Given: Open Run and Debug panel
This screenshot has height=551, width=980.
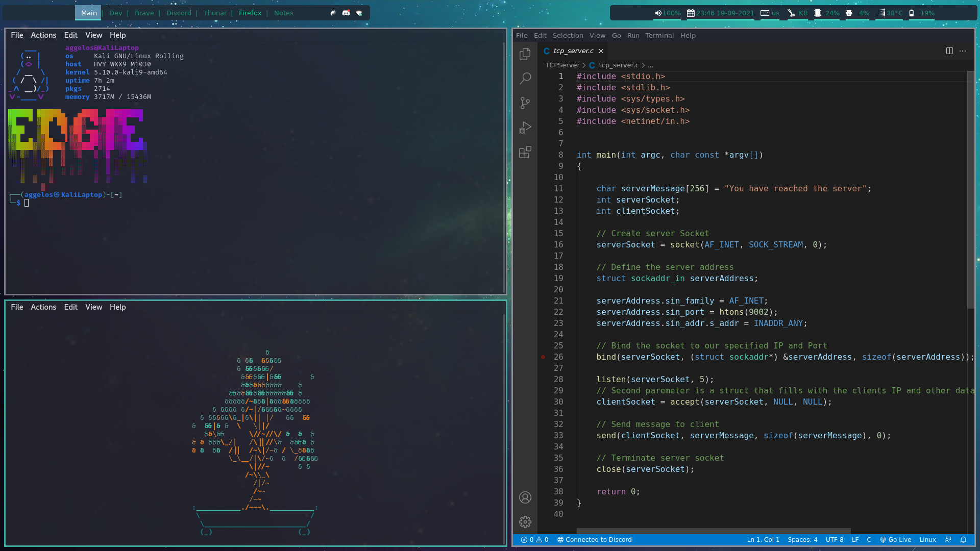Looking at the screenshot, I should click(525, 128).
